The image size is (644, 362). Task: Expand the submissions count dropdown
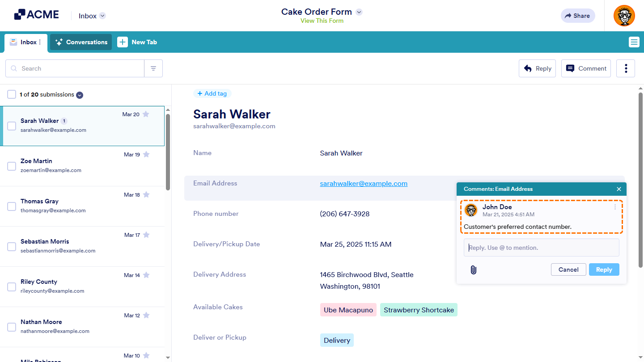click(80, 95)
